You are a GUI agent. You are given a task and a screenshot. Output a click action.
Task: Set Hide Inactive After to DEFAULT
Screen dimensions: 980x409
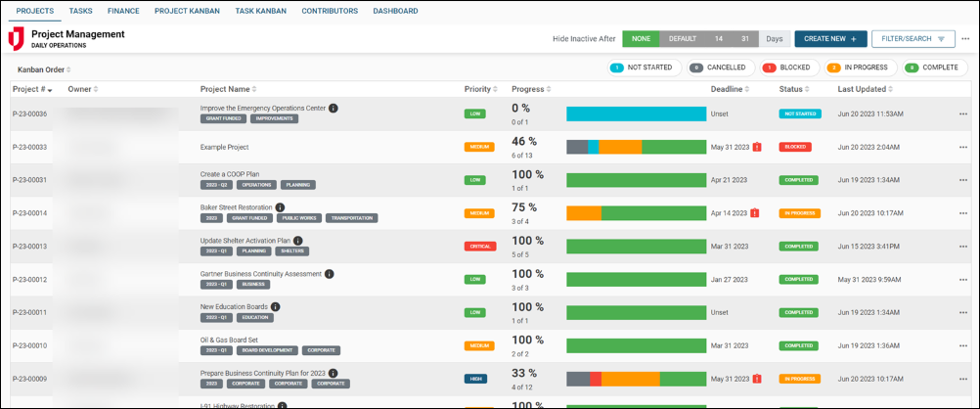(682, 39)
